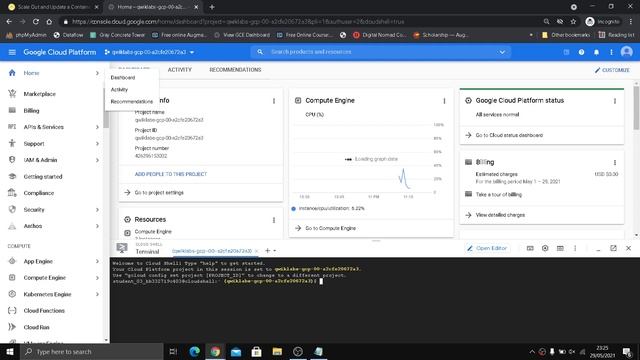Click the browser address bar
The image size is (640, 360).
(x=302, y=21)
